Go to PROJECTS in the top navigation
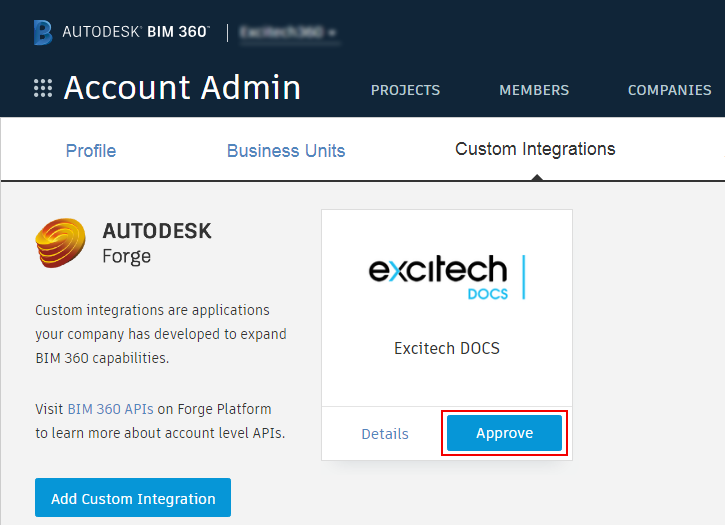Screen dimensions: 725x525 pos(405,90)
